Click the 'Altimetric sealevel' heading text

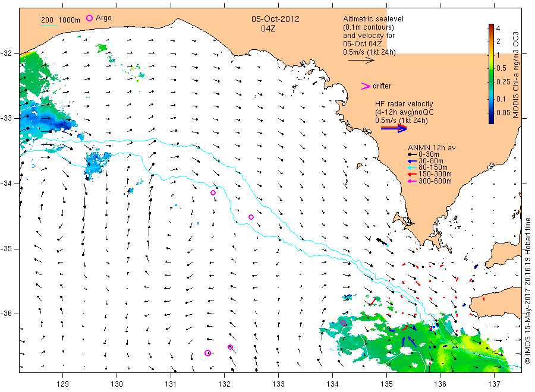(373, 19)
